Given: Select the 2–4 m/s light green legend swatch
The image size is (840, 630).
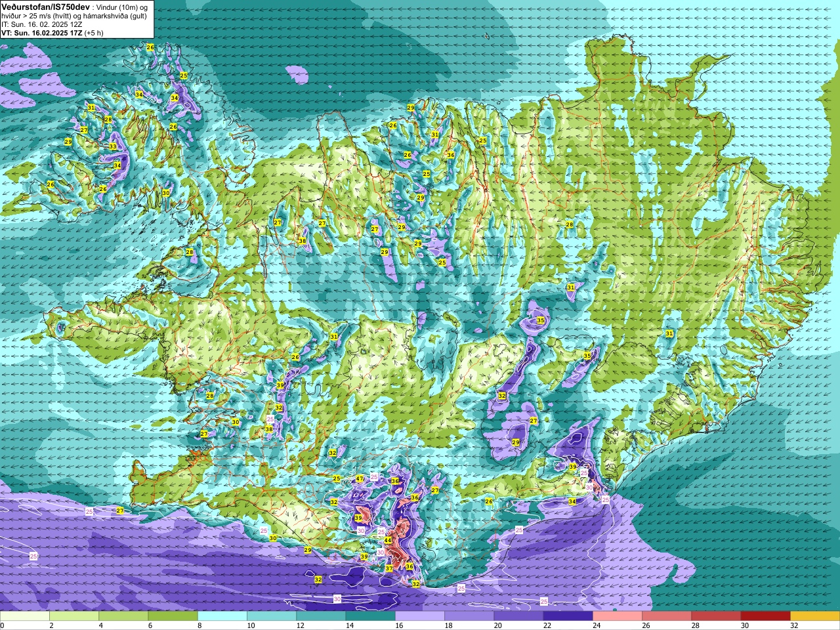Looking at the screenshot, I should [74, 616].
